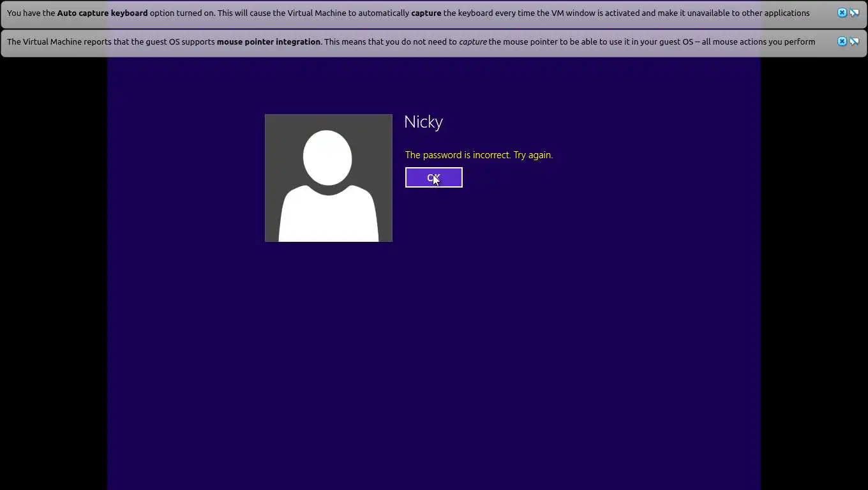Viewport: 868px width, 490px height.
Task: Click the mouse pointer integration notification text
Action: [411, 41]
